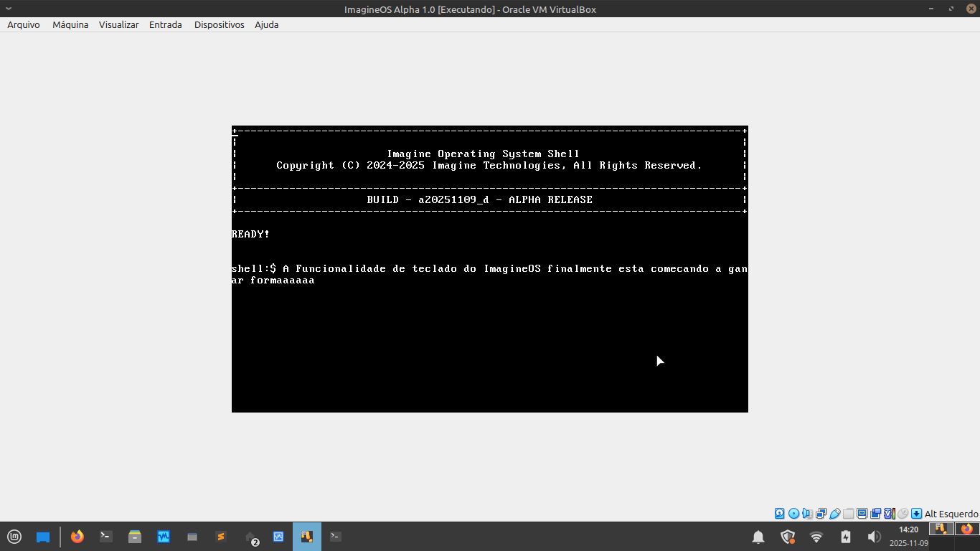Screen dimensions: 980x551
Task: Open the network adapters indicator
Action: point(821,514)
